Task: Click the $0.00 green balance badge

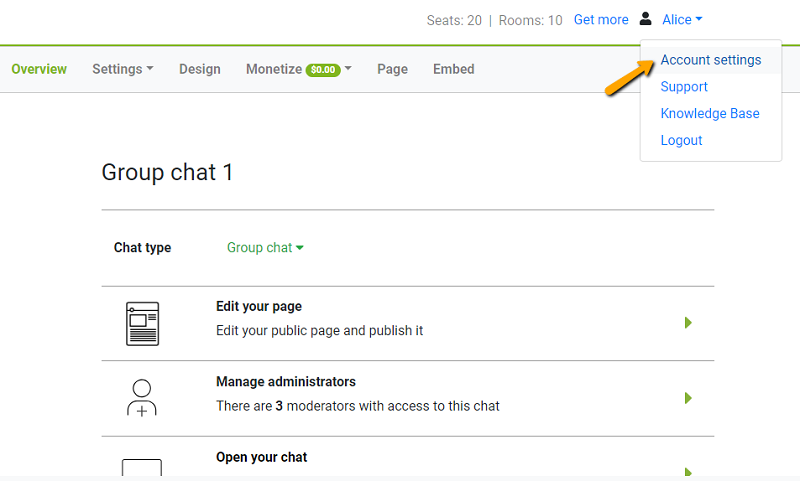Action: click(x=323, y=70)
